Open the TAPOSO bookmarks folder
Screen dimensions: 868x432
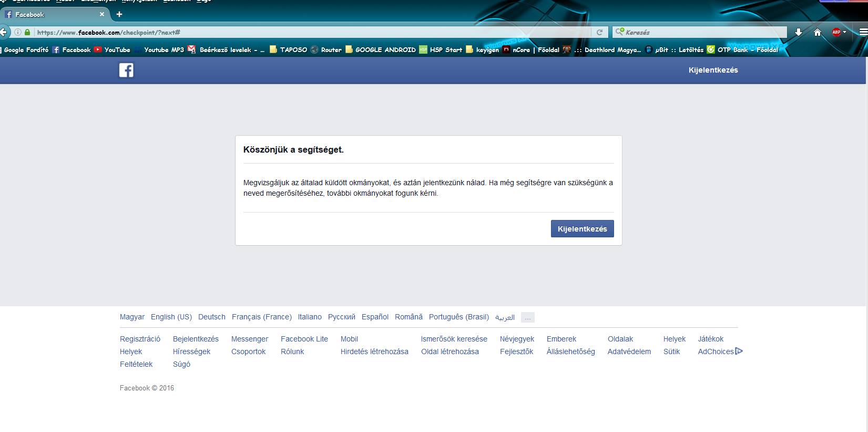tap(289, 49)
